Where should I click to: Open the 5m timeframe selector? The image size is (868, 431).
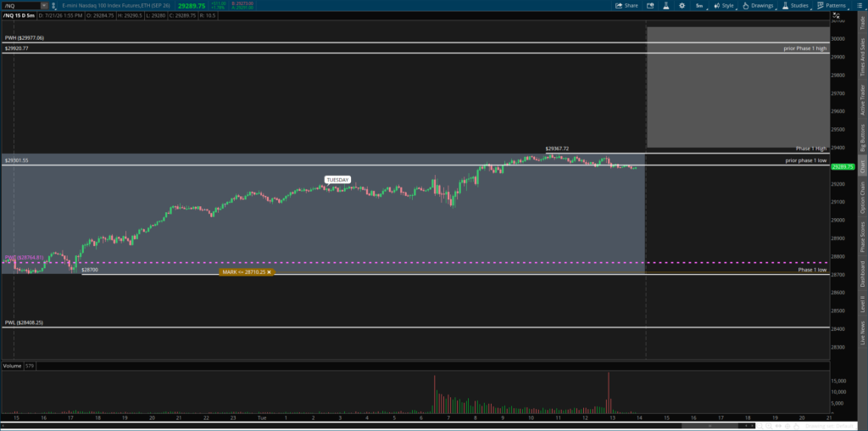(699, 6)
